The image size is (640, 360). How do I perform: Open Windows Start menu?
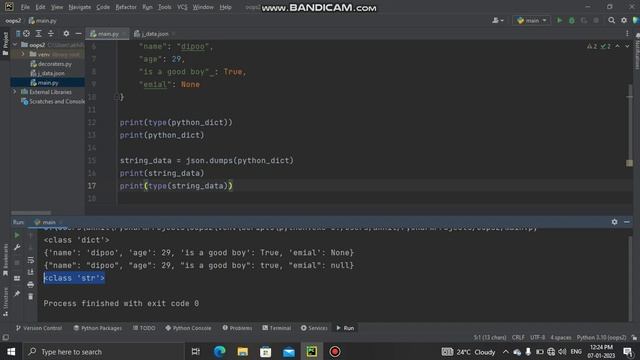(11, 351)
